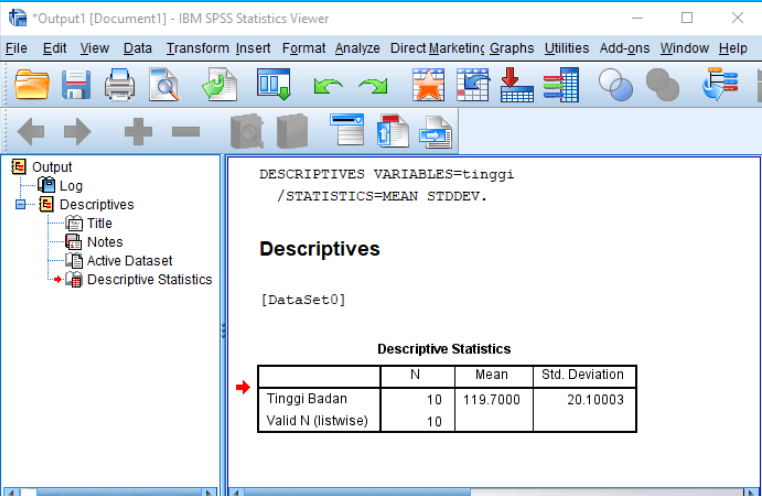Image resolution: width=762 pixels, height=496 pixels.
Task: Click the Descriptive Statistics table title
Action: tap(444, 349)
